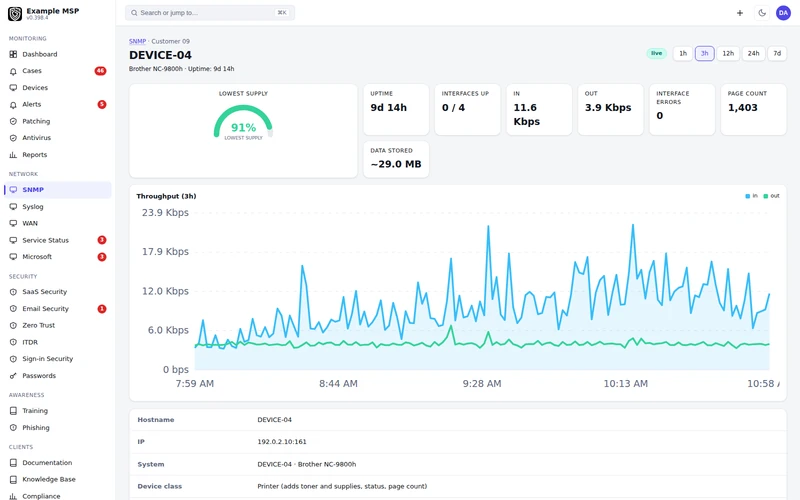Click the Zero Trust icon
This screenshot has height=500, width=800.
coord(13,326)
